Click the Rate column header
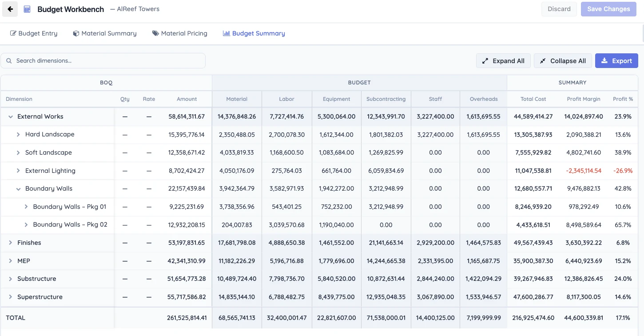644x336 pixels. (x=149, y=99)
